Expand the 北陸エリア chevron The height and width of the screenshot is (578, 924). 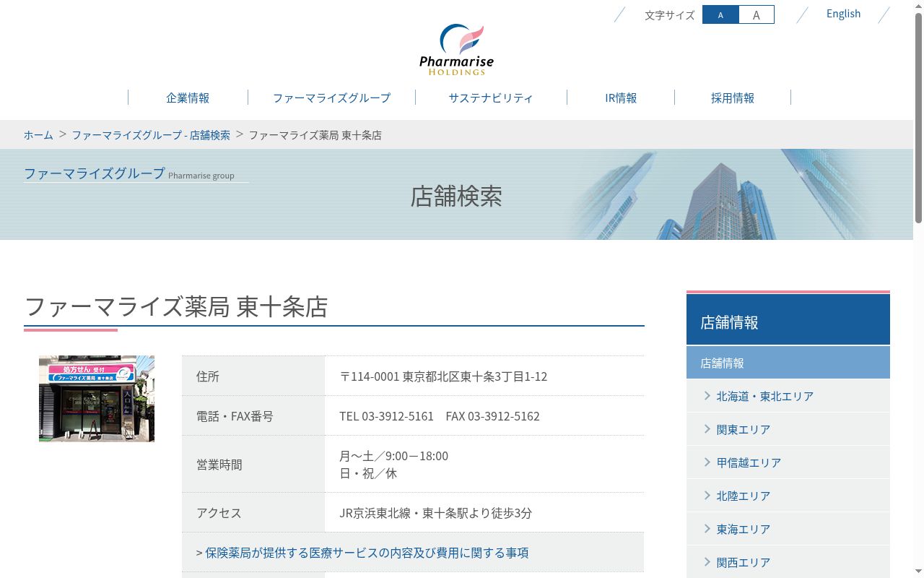[x=707, y=495]
